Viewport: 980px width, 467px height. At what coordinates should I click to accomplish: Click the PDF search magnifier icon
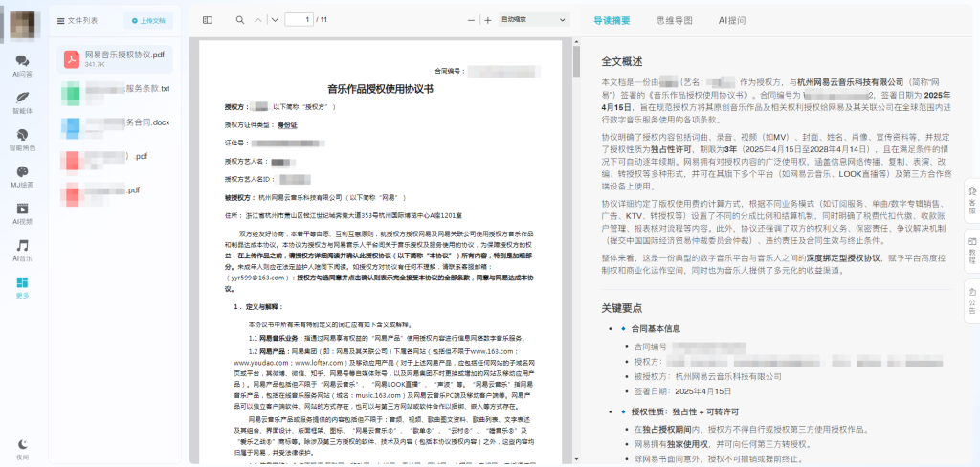pyautogui.click(x=239, y=19)
